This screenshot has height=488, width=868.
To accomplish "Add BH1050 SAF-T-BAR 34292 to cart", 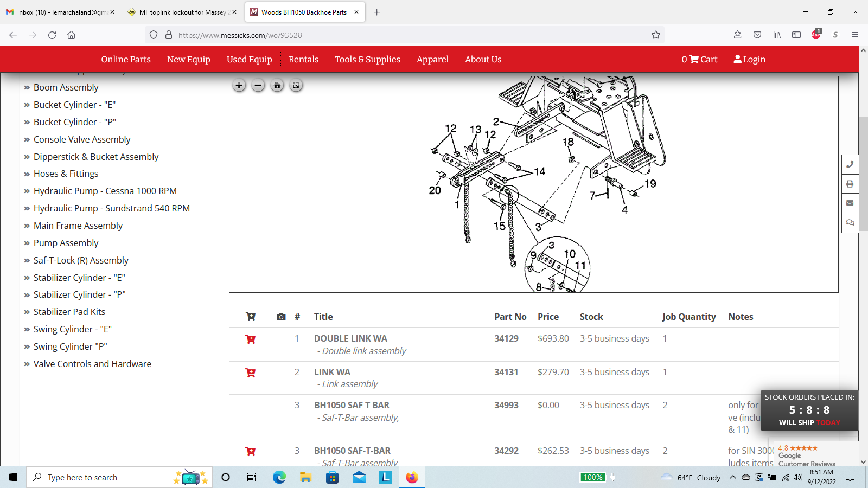I will coord(250,451).
